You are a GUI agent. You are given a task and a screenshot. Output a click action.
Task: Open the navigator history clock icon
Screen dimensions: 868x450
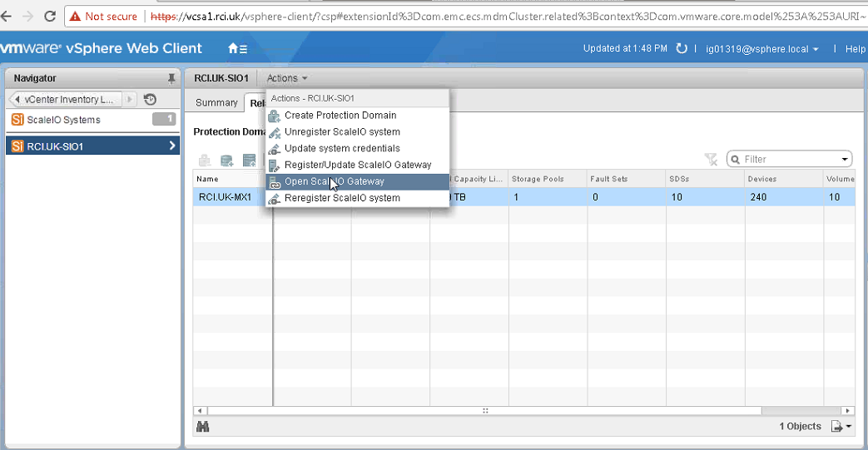150,100
